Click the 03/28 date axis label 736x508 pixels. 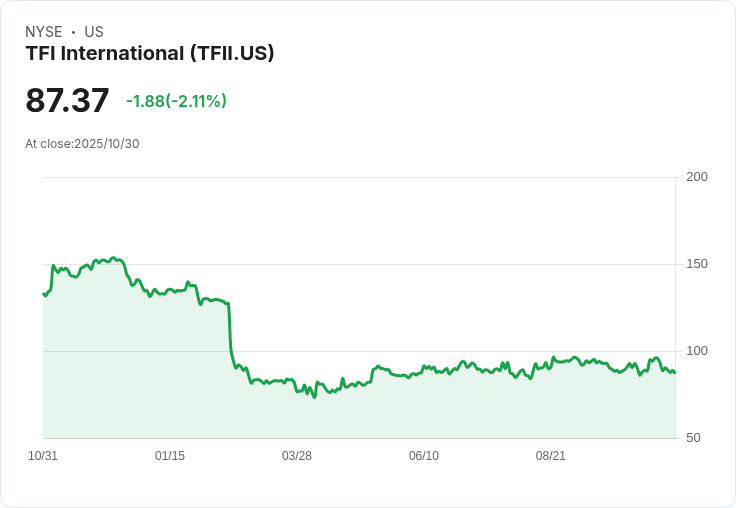pos(297,456)
